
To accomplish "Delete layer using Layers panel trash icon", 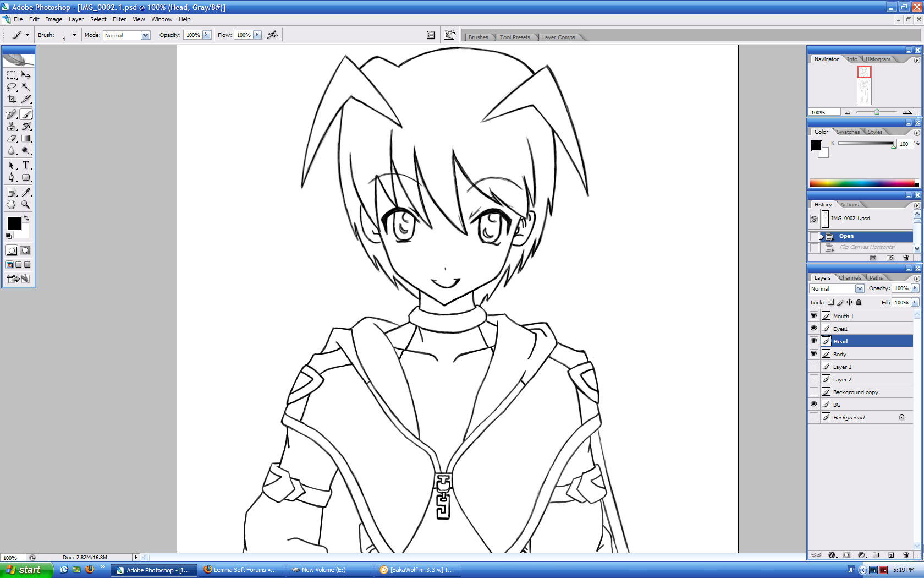I will pos(906,555).
